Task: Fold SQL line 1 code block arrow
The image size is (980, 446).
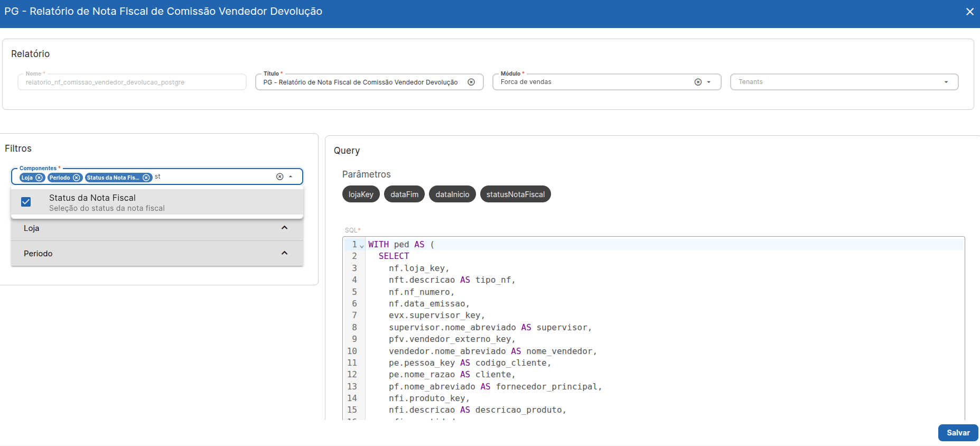Action: (x=362, y=246)
